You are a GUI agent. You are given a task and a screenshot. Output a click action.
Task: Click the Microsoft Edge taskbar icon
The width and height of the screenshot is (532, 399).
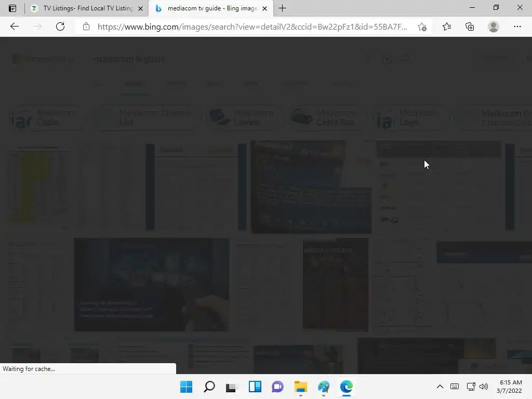(347, 387)
